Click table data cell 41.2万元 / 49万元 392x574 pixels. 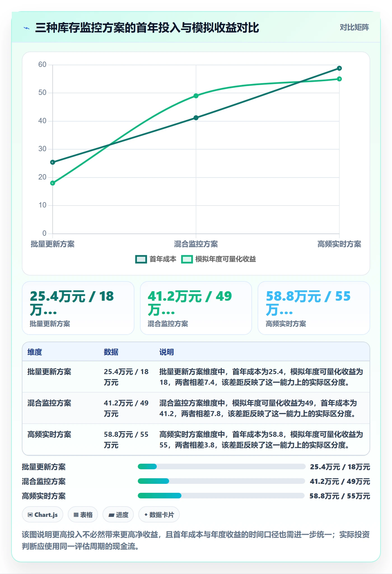pyautogui.click(x=126, y=408)
